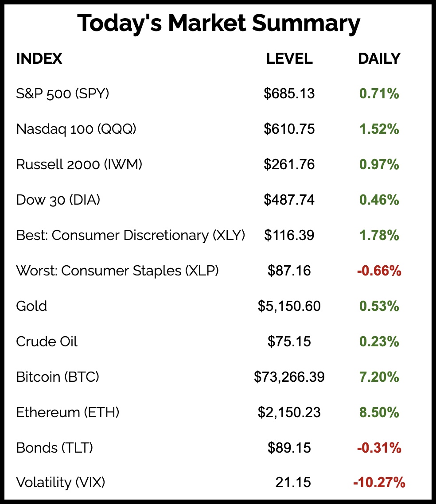Viewport: 436px width, 504px height.
Task: Click Best: Consumer Discretionary (XLY) label
Action: click(131, 235)
